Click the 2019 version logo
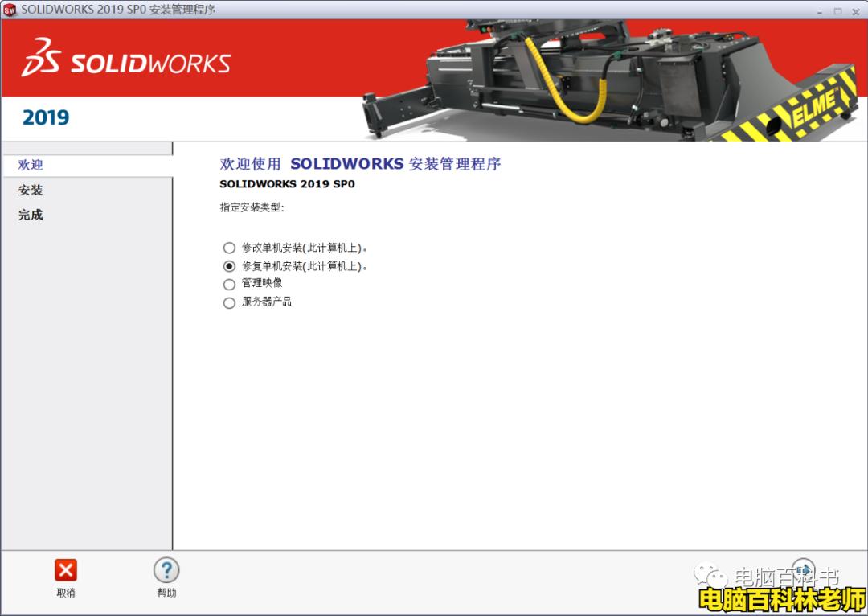This screenshot has height=616, width=868. [x=44, y=117]
